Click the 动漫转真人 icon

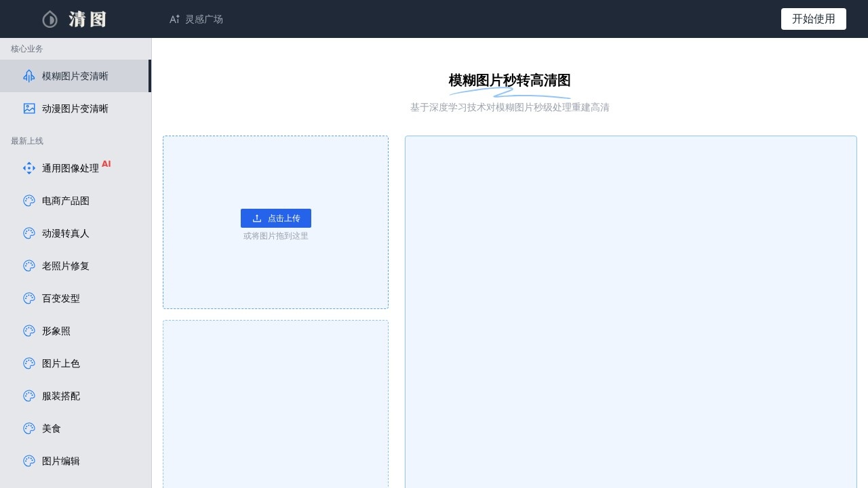tap(28, 233)
